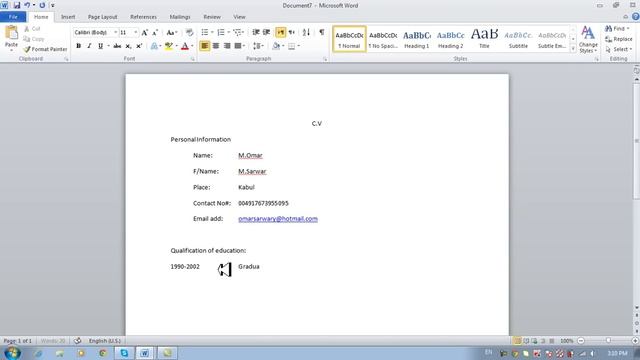Open the font size dropdown

point(136,32)
